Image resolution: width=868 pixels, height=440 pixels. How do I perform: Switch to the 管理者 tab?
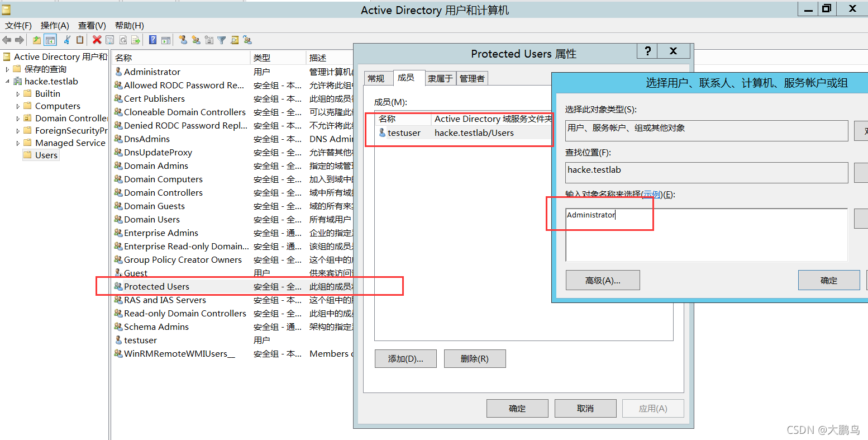[x=472, y=78]
